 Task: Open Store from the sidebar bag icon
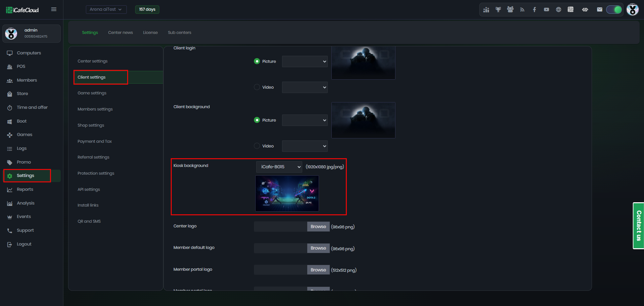[x=10, y=94]
